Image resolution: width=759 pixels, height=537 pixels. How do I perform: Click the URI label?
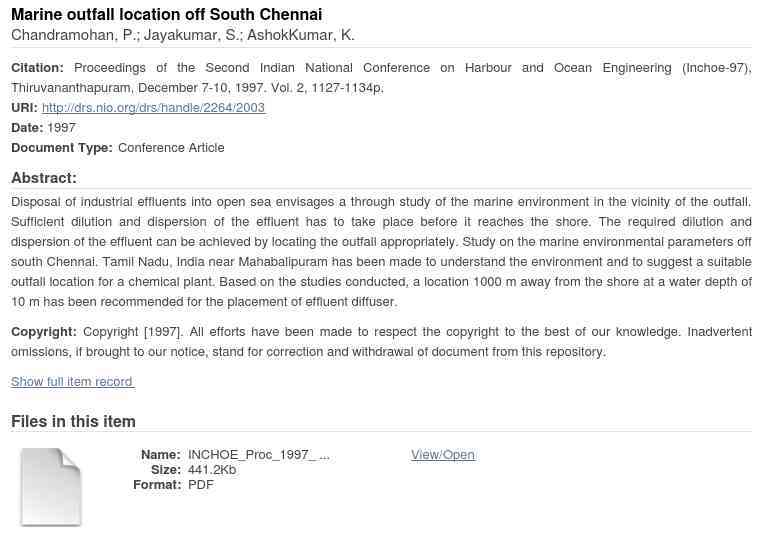(24, 108)
